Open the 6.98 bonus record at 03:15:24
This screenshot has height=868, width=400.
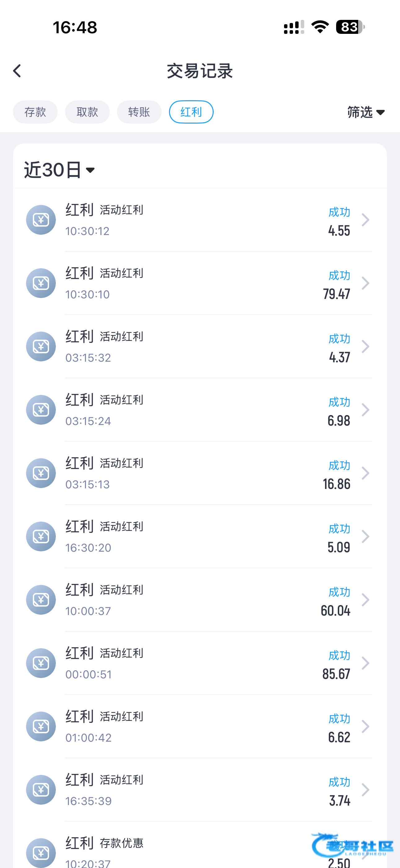pos(216,410)
